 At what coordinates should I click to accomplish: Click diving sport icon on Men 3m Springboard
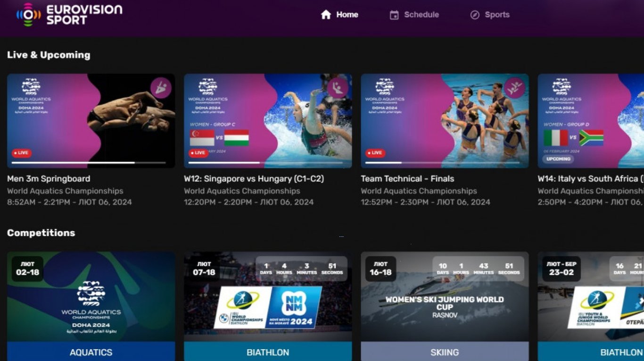[x=161, y=88]
